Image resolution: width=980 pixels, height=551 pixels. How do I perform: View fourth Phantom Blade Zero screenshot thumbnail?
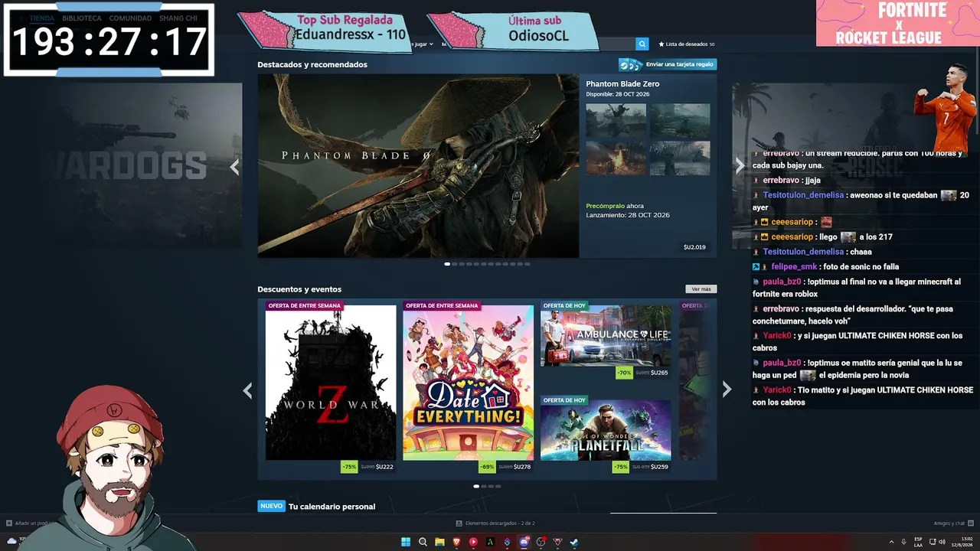click(680, 158)
